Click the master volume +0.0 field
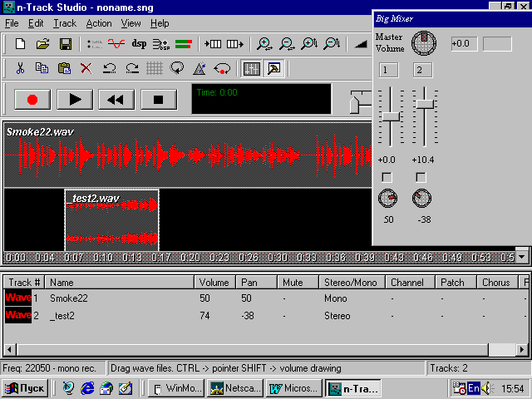 (464, 44)
